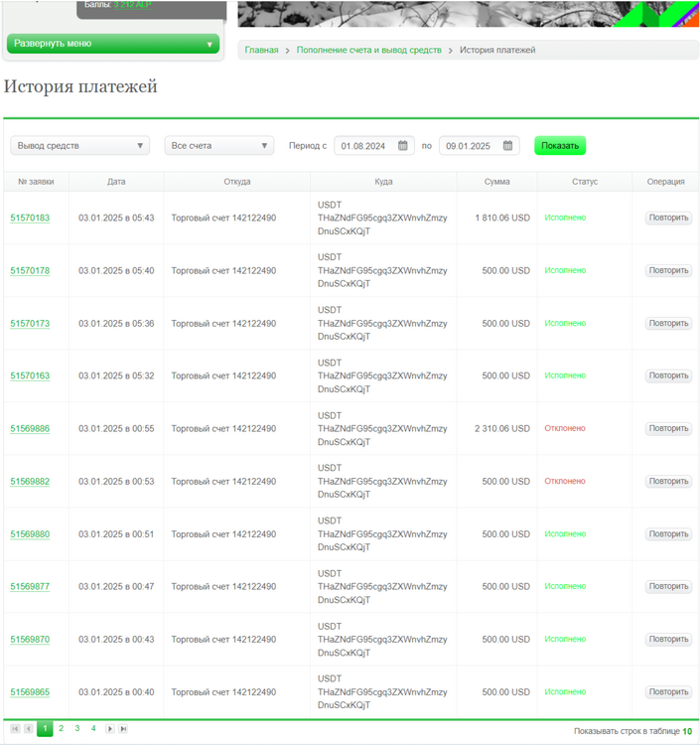Image resolution: width=700 pixels, height=745 pixels.
Task: Open request 51569882 details
Action: coord(30,482)
